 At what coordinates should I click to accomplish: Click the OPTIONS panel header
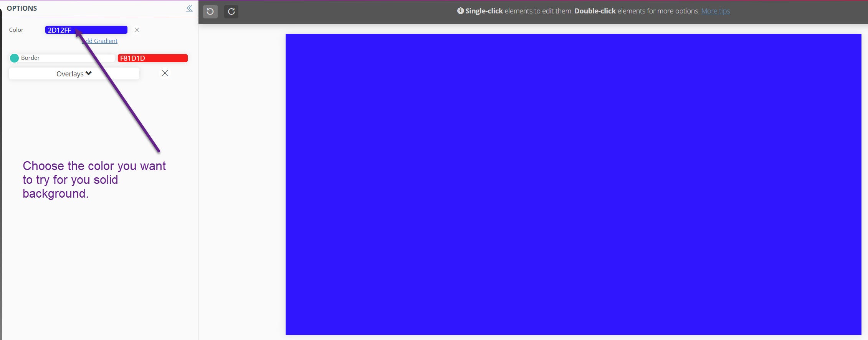(22, 8)
